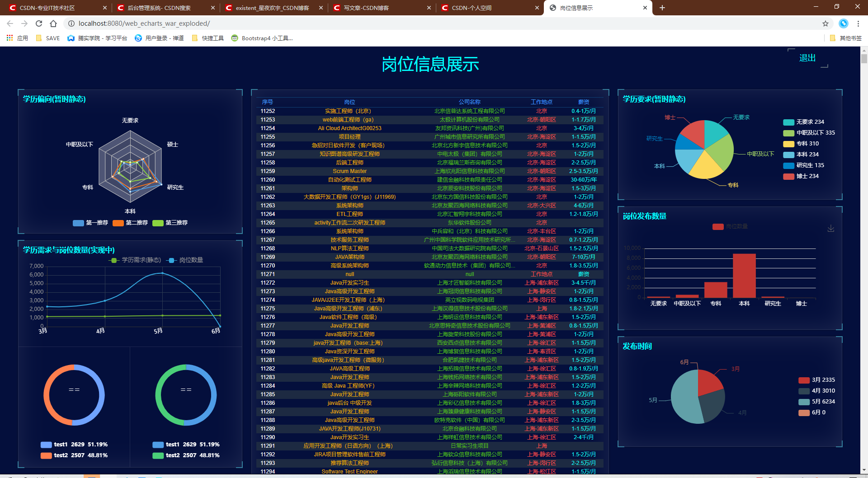Open the SAVE bookmark folder
Viewport: 868px width, 478px height.
[48, 38]
